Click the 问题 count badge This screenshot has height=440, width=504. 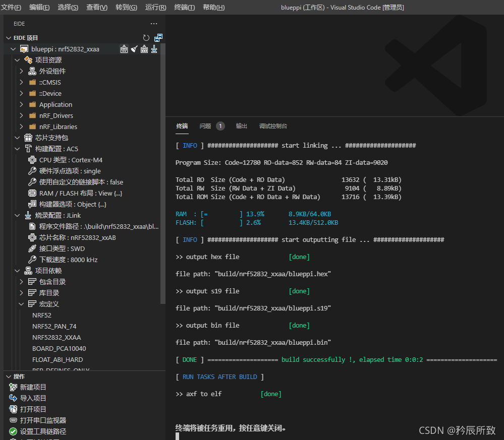pyautogui.click(x=220, y=126)
